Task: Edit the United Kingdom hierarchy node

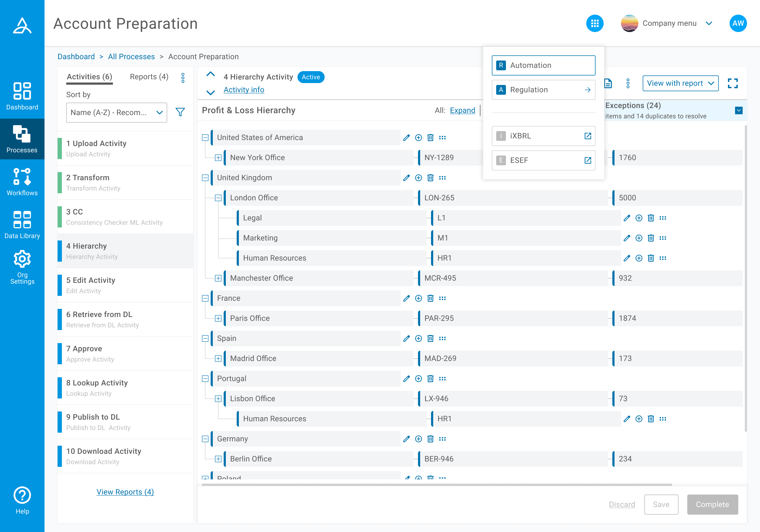Action: click(407, 178)
